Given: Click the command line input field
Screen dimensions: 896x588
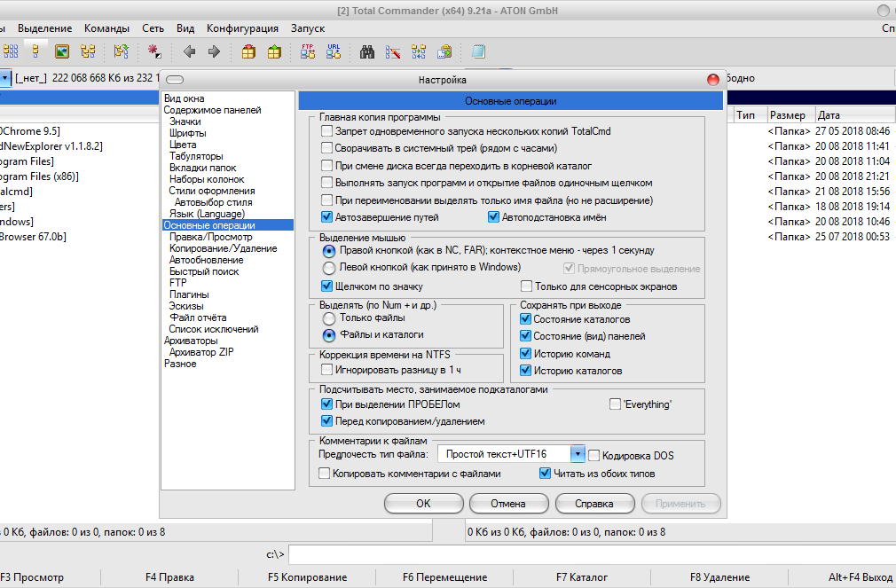Looking at the screenshot, I should (x=592, y=554).
